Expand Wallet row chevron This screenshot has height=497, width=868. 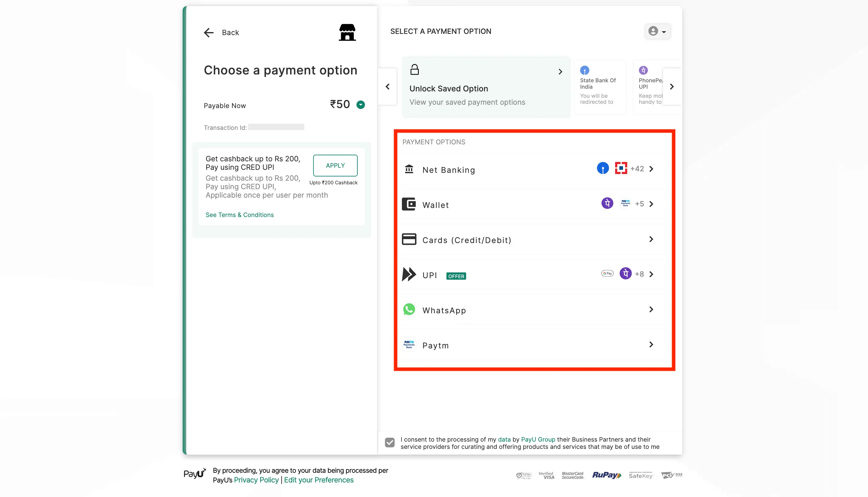coord(651,204)
